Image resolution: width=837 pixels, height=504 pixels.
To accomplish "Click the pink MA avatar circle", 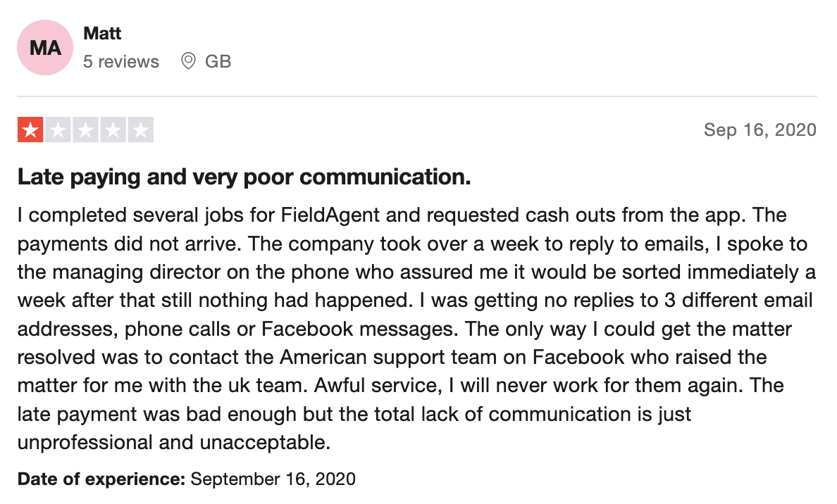I will [45, 47].
